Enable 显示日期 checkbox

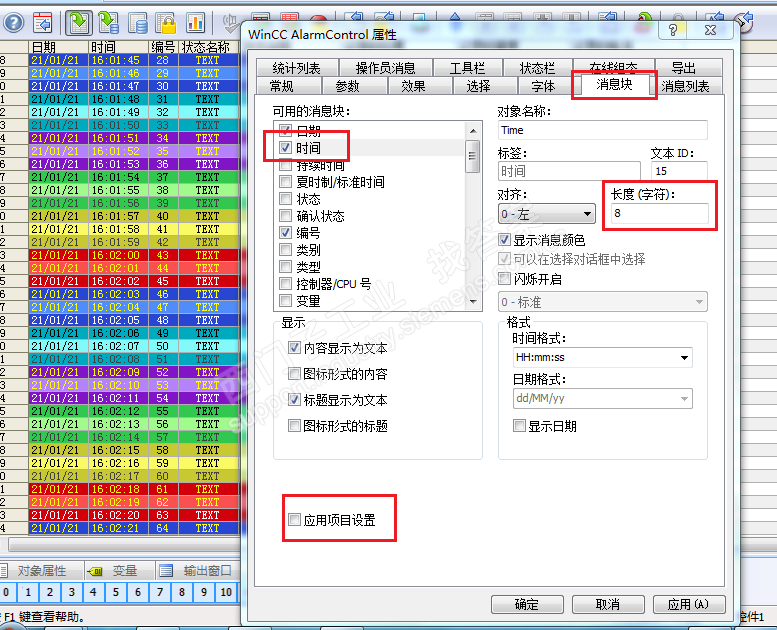(519, 426)
